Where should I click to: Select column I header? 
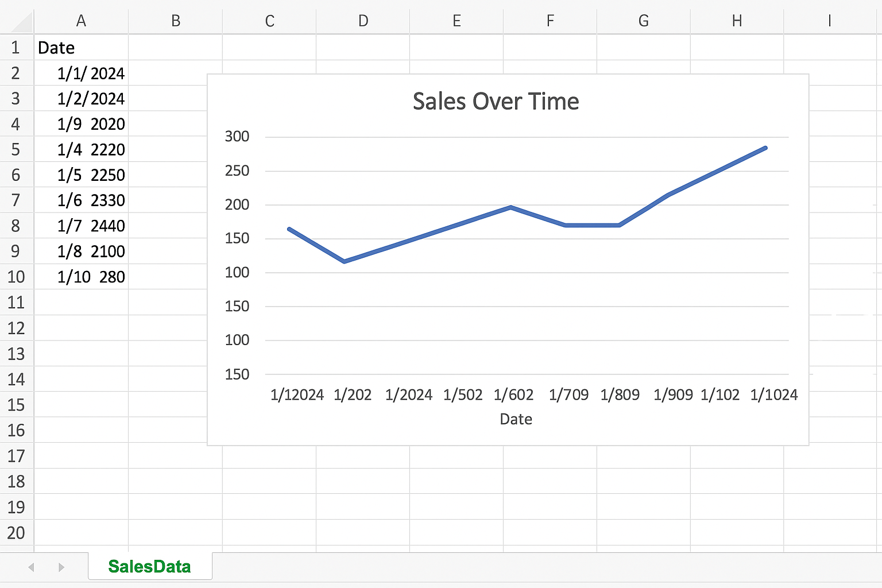[x=830, y=21]
